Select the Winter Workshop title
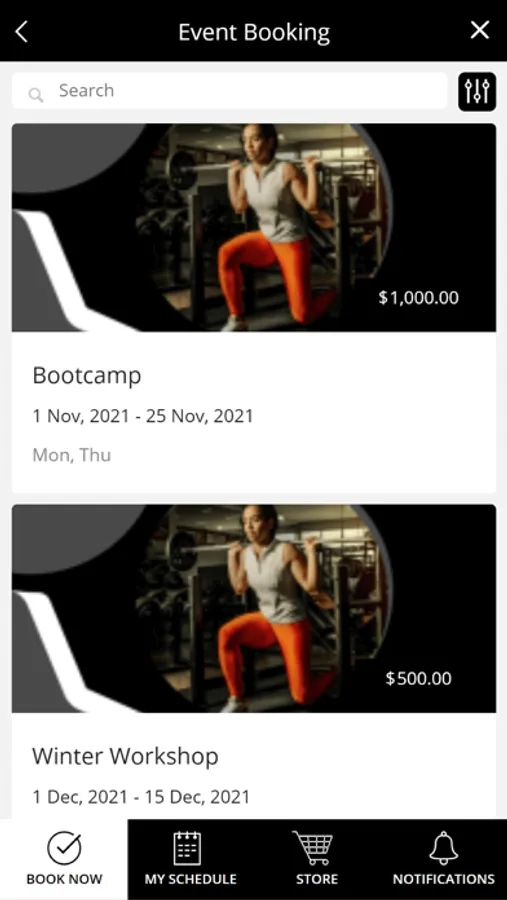This screenshot has width=507, height=900. pos(125,756)
